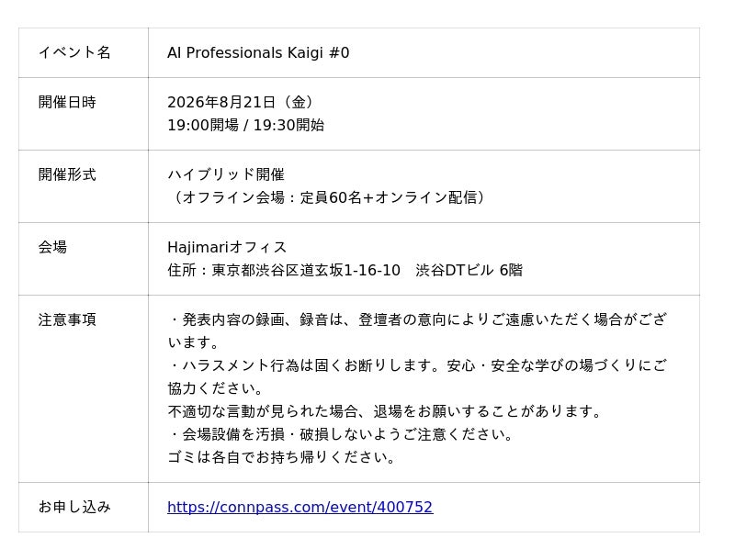Click the 東京都渋谷区道玄坂 address line
735x560 pixels.
(x=345, y=270)
